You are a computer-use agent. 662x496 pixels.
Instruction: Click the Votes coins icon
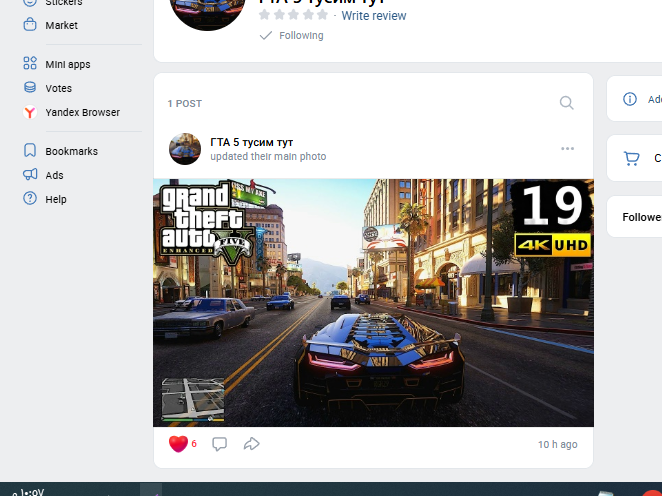(30, 87)
